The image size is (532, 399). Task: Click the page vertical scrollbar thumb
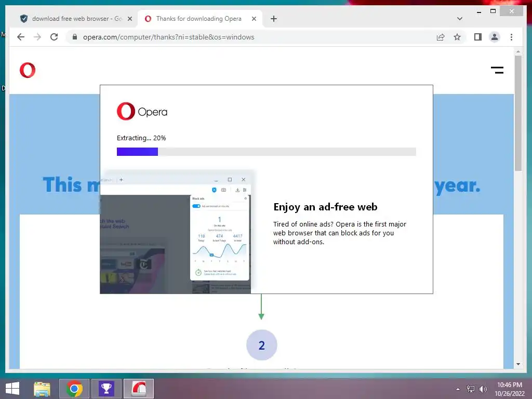(518, 113)
